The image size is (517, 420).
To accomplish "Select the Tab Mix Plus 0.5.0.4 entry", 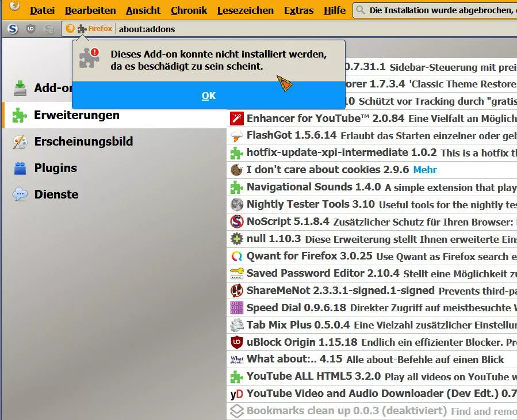I will (x=372, y=325).
